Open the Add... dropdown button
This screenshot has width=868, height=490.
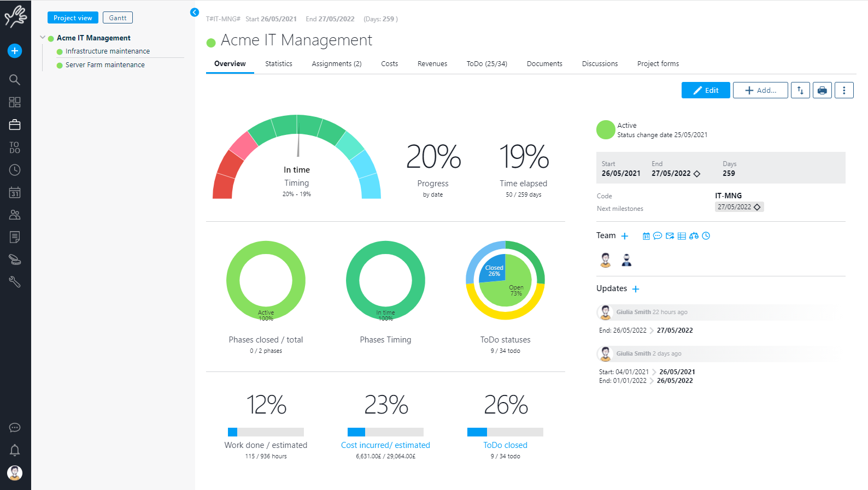pyautogui.click(x=760, y=90)
